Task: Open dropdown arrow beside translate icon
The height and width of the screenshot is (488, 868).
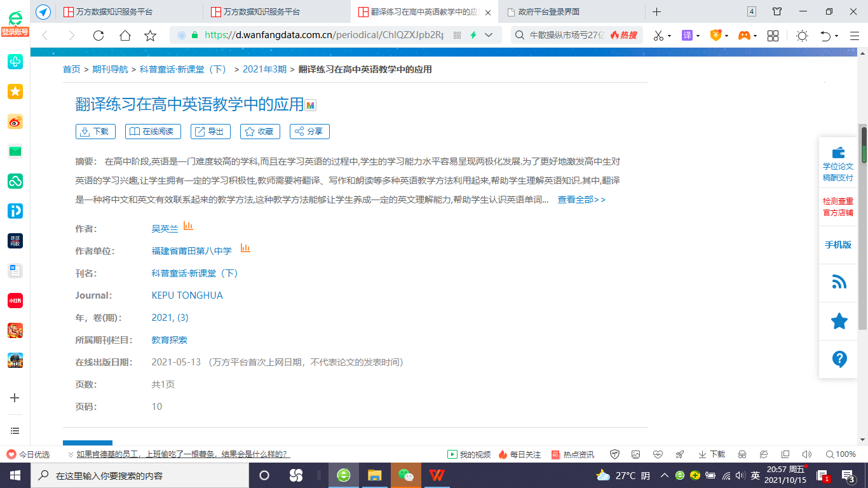Action: pyautogui.click(x=698, y=36)
